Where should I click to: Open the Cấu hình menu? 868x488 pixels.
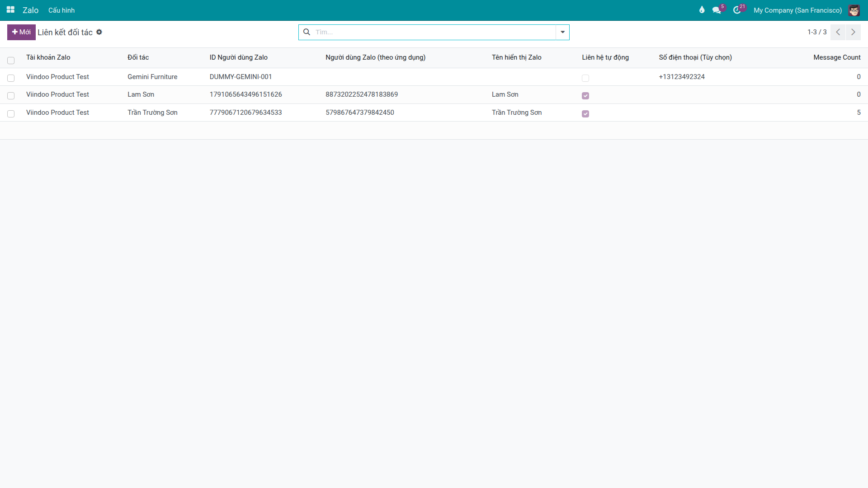point(61,10)
